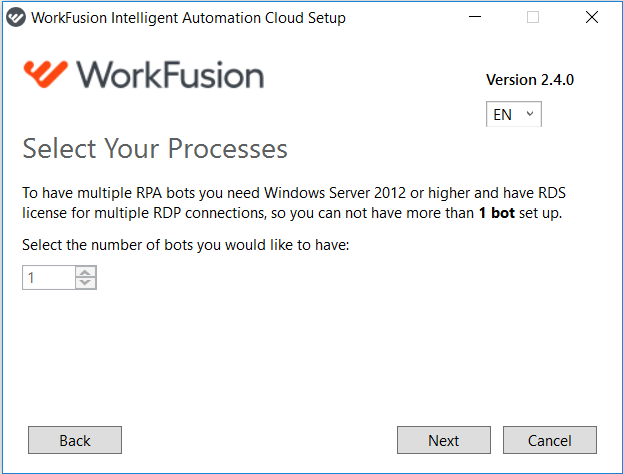Click the WorkFusion wordmark text logo
Viewport: 623px width, 474px height.
click(170, 75)
